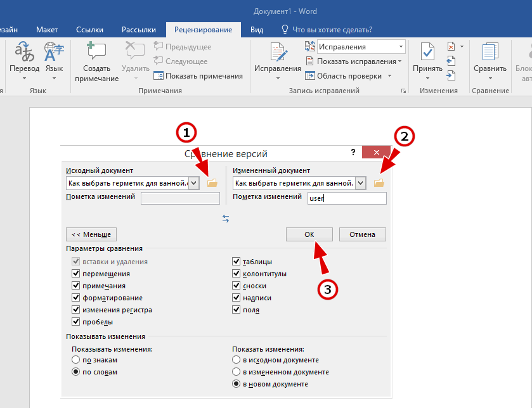Viewport: 532px width, 408px height.
Task: Close the Сравнение версий dialog
Action: [376, 152]
